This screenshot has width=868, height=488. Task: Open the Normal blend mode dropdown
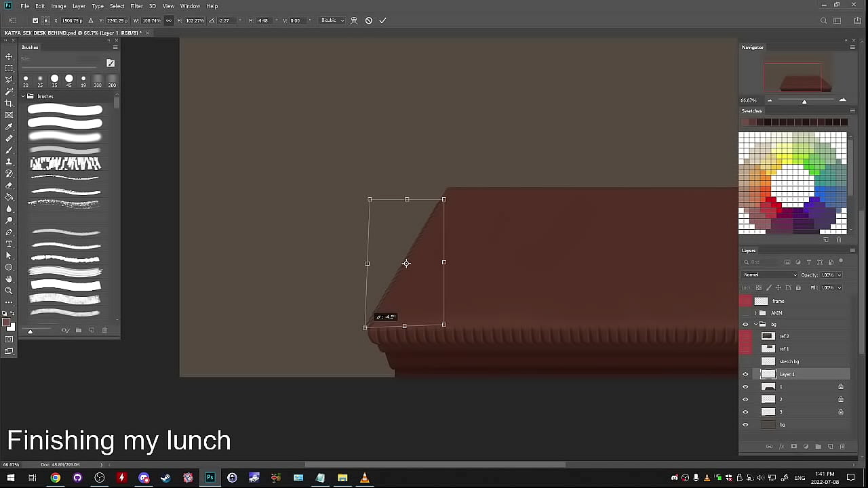point(770,274)
